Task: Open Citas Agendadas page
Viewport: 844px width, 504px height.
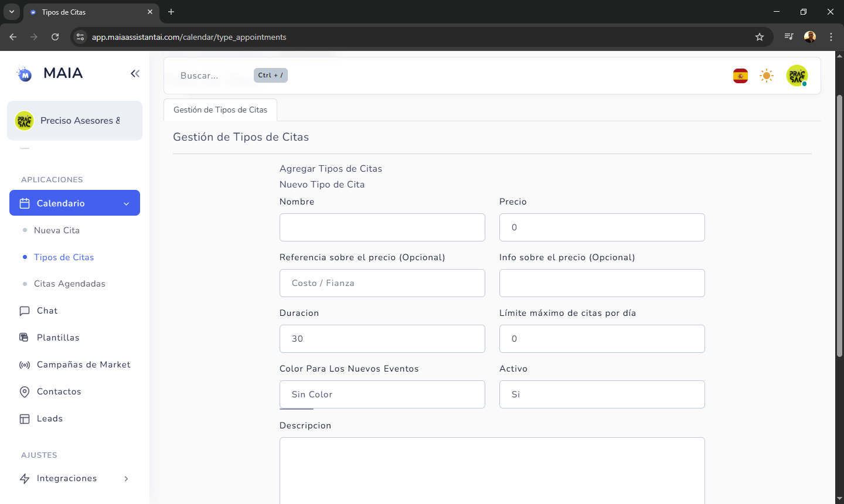Action: [x=69, y=284]
